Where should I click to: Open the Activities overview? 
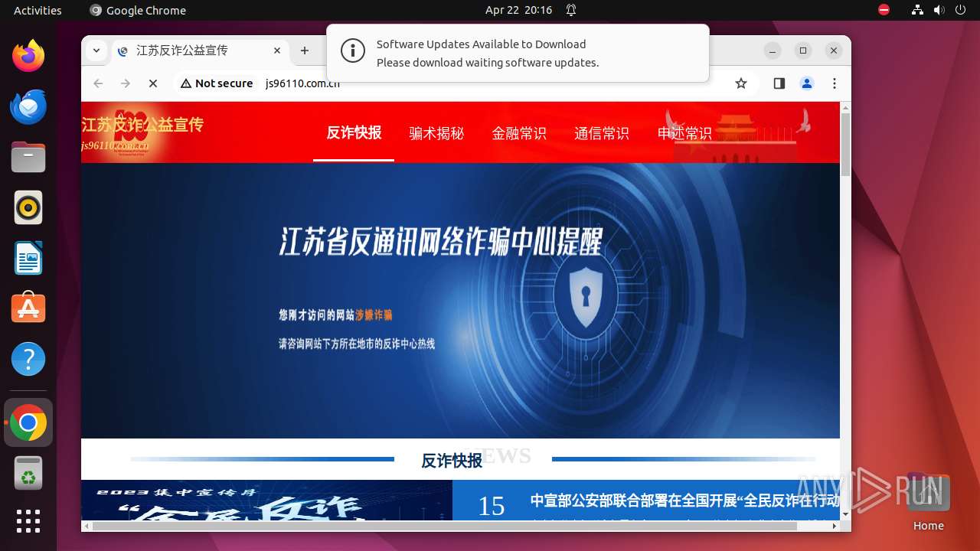point(38,10)
